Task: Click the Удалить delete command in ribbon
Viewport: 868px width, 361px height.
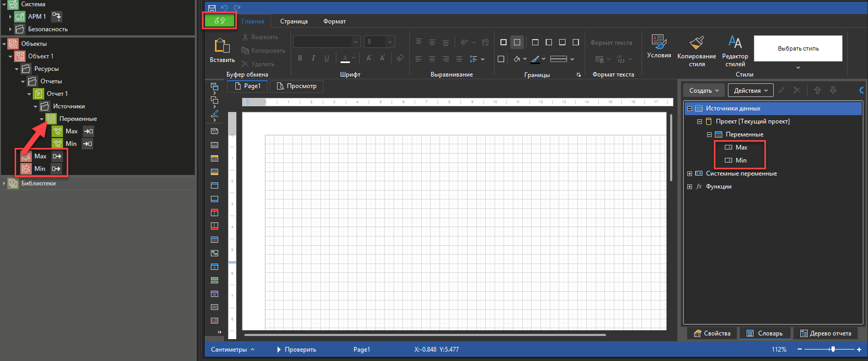Action: [x=258, y=64]
